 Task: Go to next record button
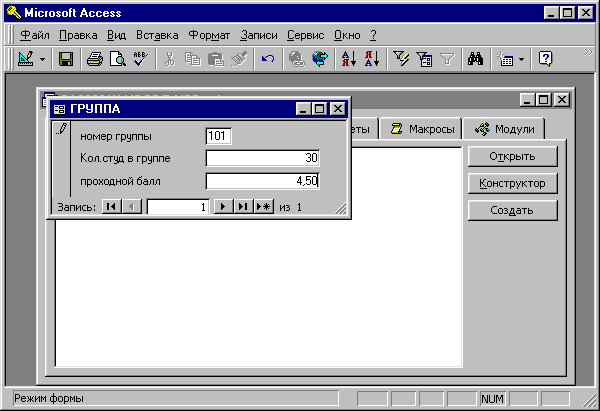[x=223, y=207]
